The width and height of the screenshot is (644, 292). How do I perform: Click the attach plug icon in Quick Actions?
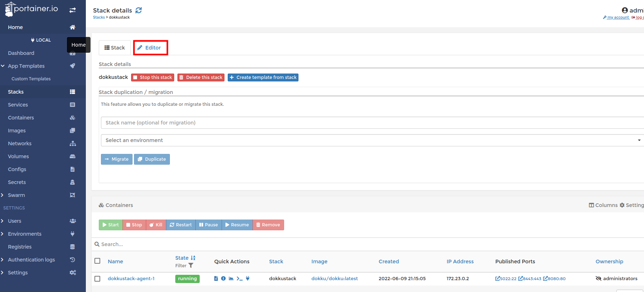[x=247, y=279]
